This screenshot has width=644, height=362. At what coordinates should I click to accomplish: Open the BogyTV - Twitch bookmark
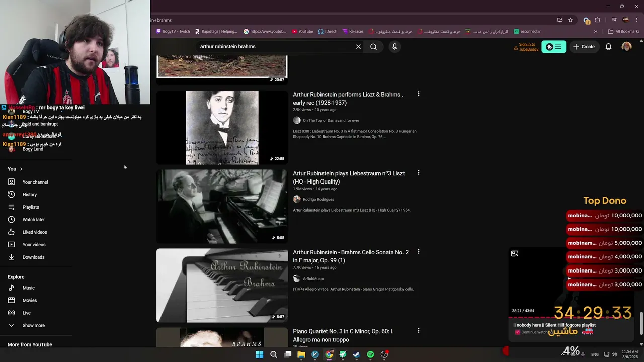point(173,31)
